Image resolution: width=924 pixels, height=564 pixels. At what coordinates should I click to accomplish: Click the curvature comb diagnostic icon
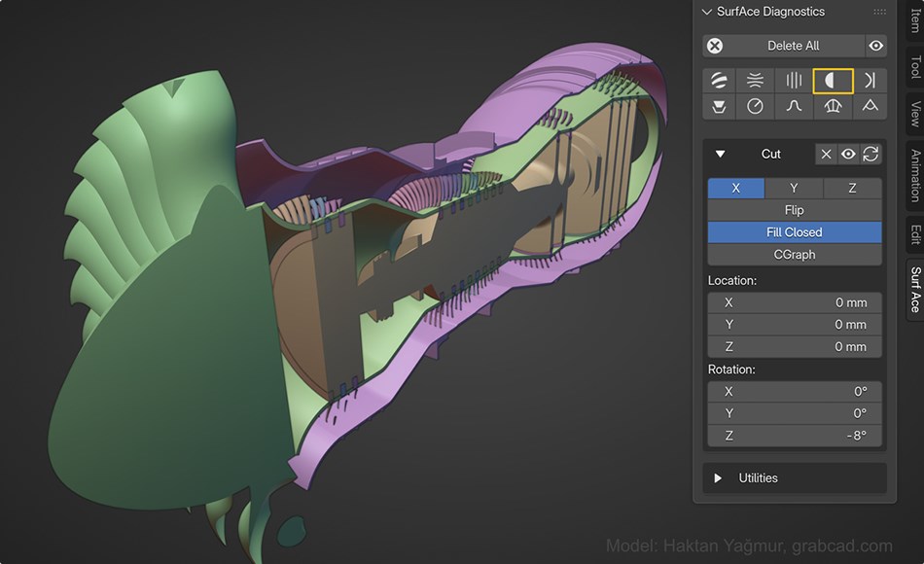[x=832, y=106]
